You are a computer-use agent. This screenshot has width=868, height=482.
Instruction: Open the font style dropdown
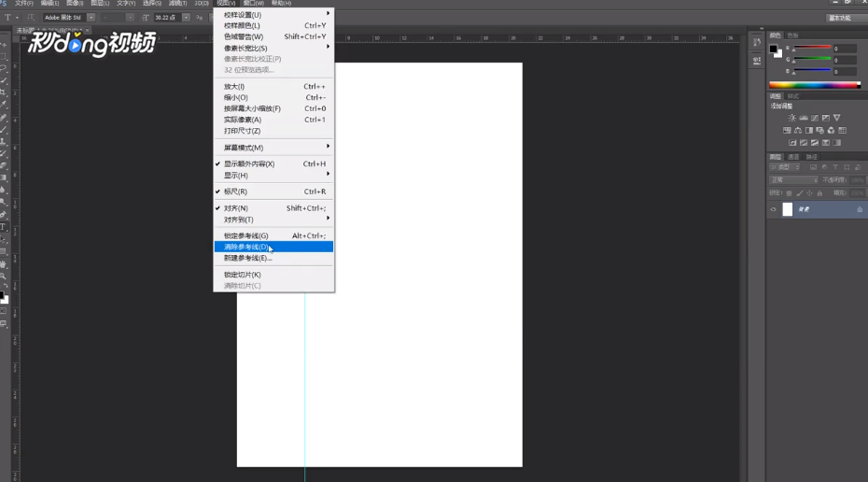(x=130, y=18)
